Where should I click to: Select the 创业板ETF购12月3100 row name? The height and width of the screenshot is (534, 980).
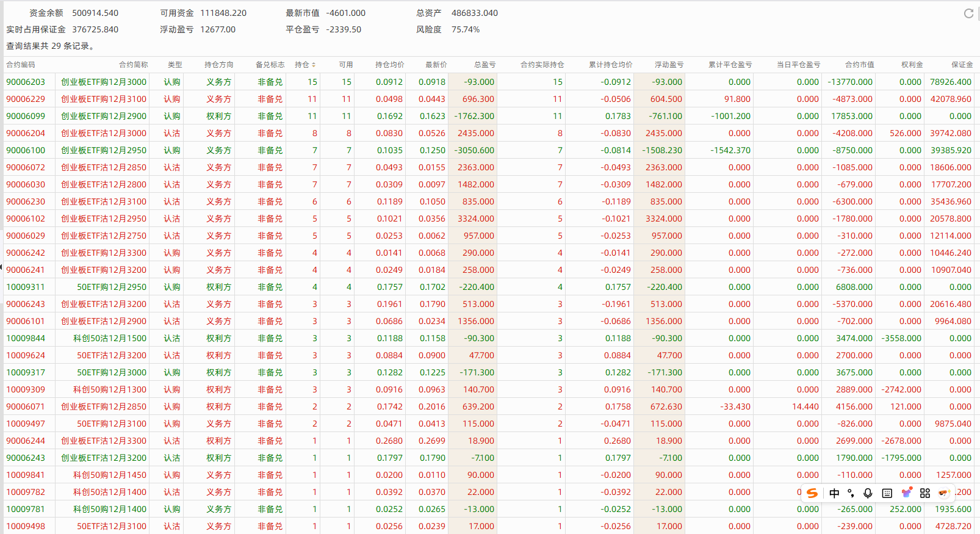click(x=103, y=99)
